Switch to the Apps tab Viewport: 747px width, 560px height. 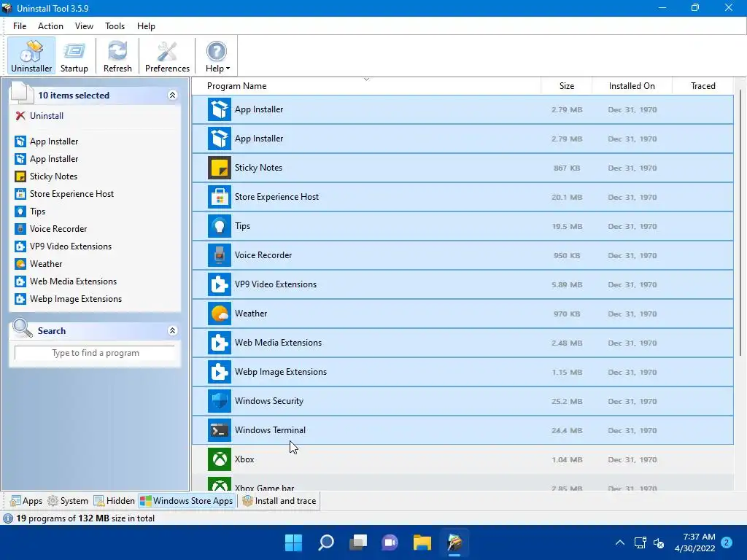click(x=26, y=501)
